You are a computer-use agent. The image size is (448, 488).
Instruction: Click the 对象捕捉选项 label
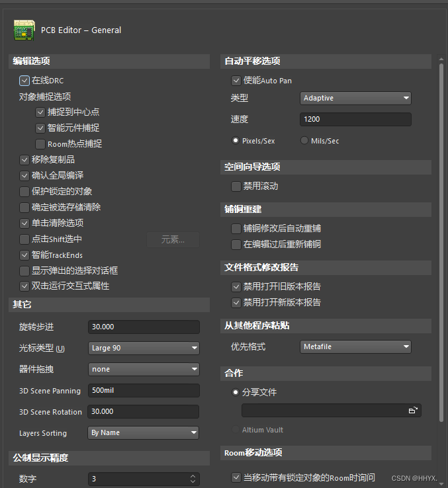tap(45, 97)
